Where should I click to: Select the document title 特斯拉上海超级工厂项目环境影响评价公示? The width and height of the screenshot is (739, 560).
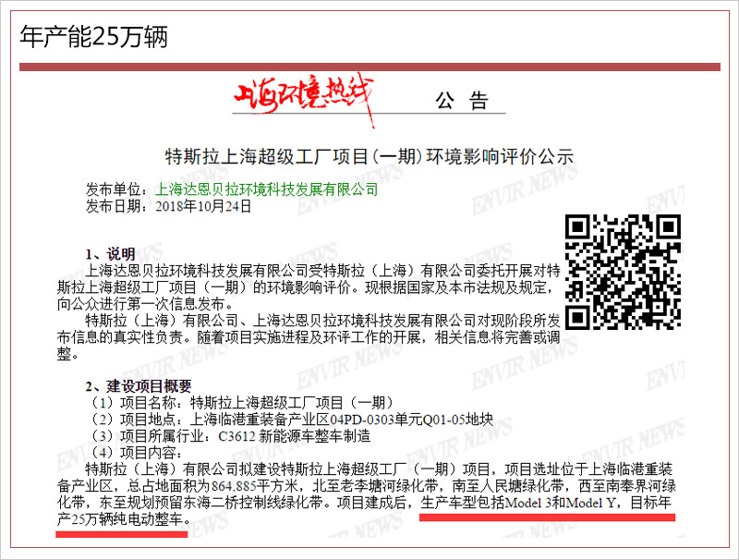tap(369, 156)
